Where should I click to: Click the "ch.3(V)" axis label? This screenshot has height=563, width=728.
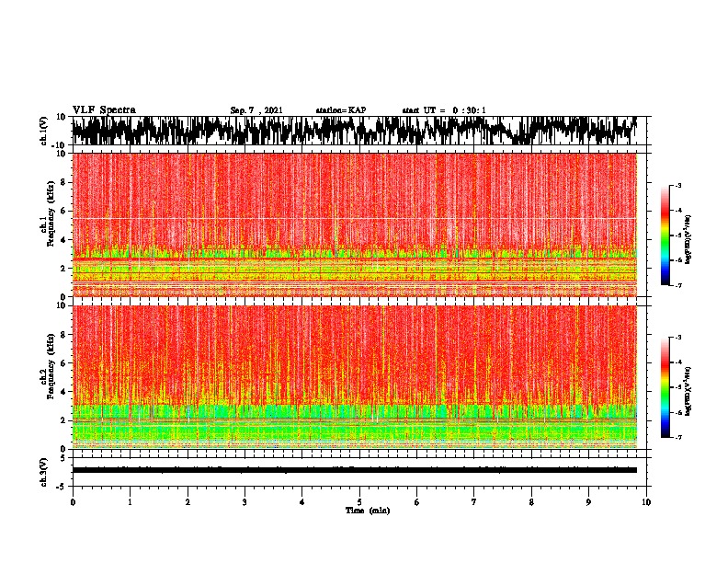[x=44, y=472]
